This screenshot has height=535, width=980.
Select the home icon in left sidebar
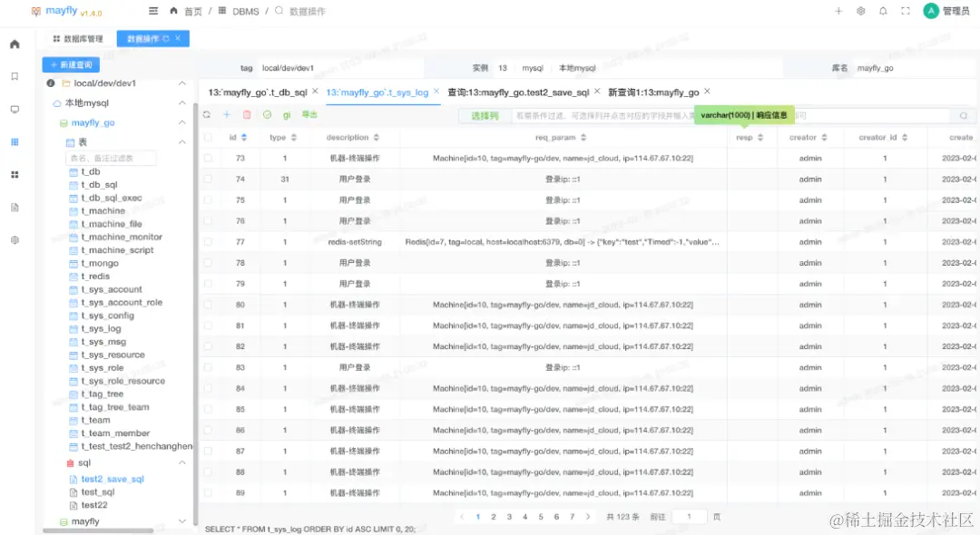click(13, 44)
